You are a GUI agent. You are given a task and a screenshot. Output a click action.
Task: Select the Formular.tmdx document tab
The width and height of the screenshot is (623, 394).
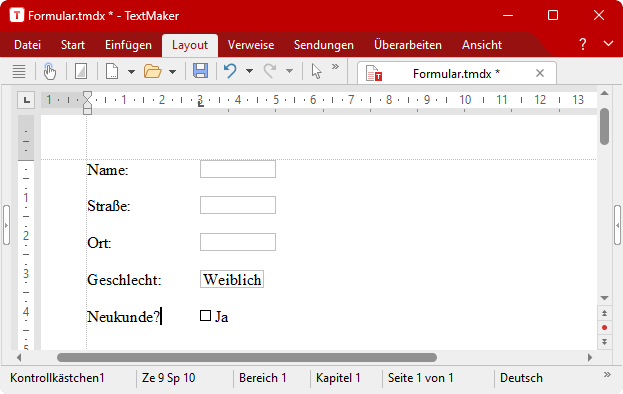(457, 73)
